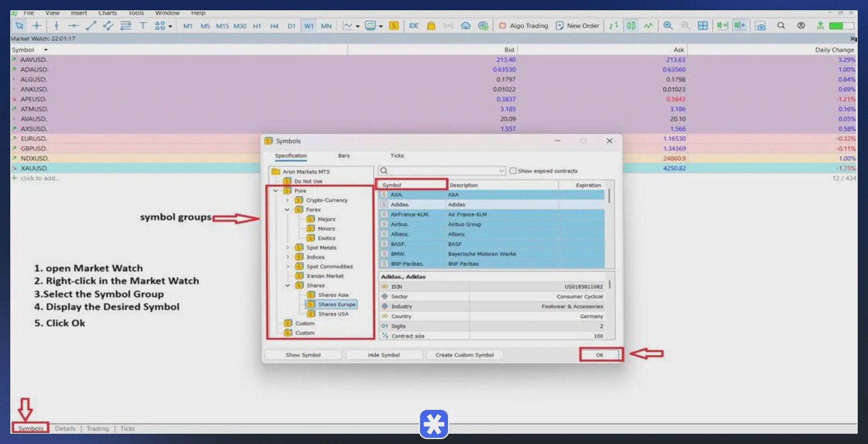Take a chart screenshot with camera icon
Screen dimensions: 868x444
pos(760,26)
